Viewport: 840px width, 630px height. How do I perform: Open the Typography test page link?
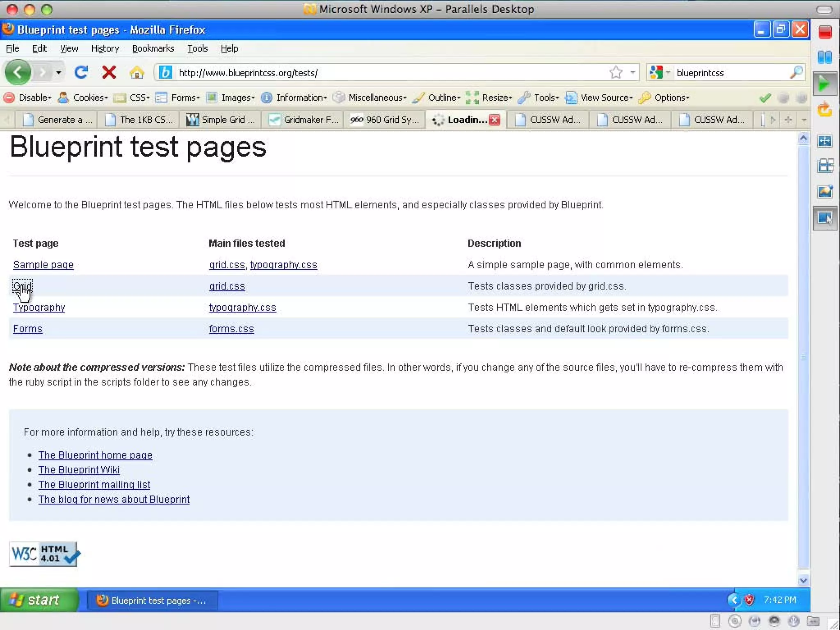click(x=39, y=308)
